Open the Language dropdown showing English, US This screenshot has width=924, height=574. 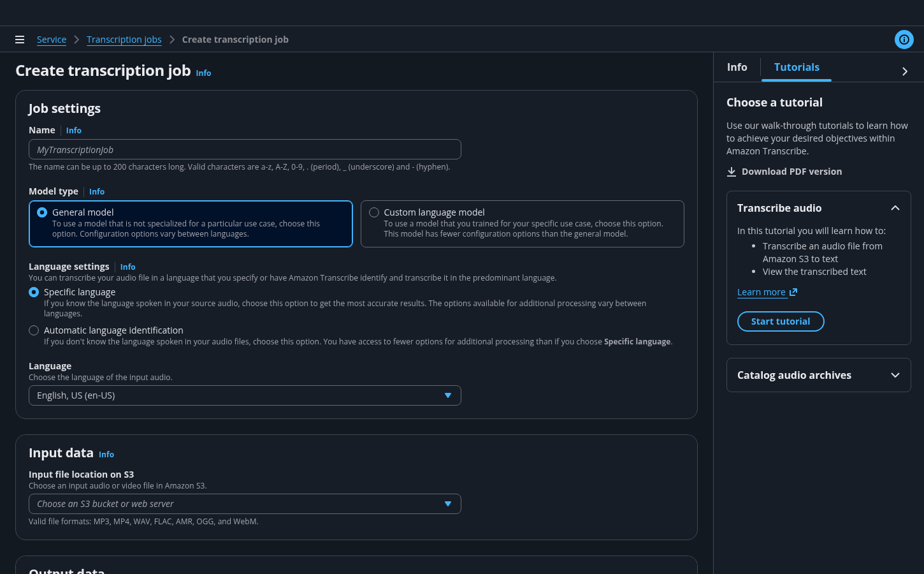(x=245, y=395)
